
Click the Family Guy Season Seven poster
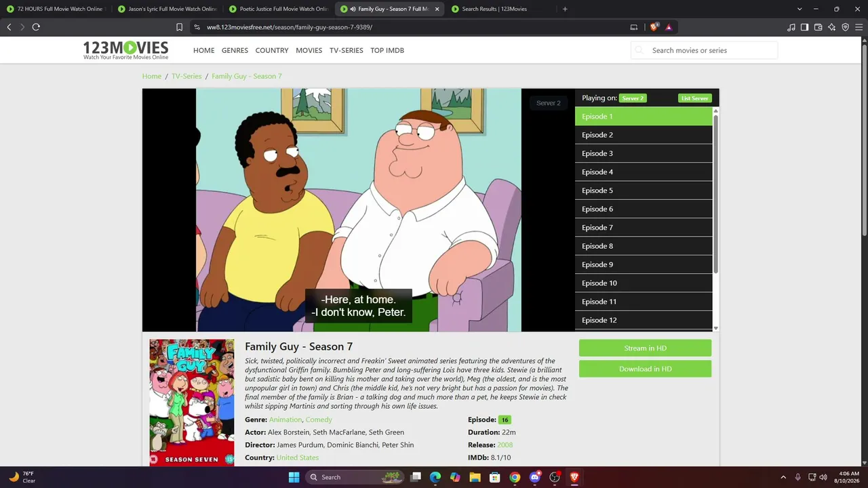192,403
